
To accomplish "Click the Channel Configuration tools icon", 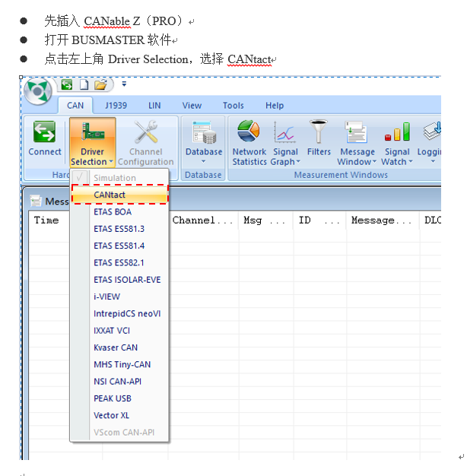I will tap(146, 132).
